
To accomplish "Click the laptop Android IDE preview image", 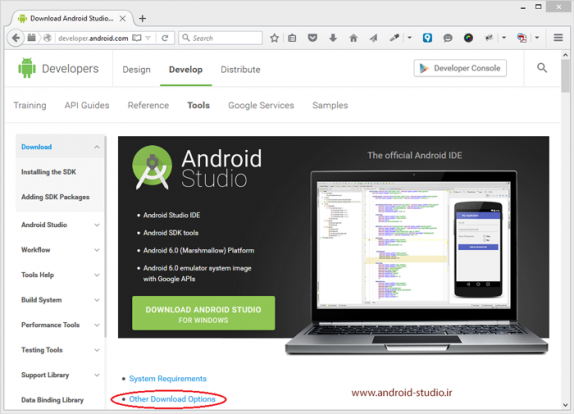I will [417, 262].
